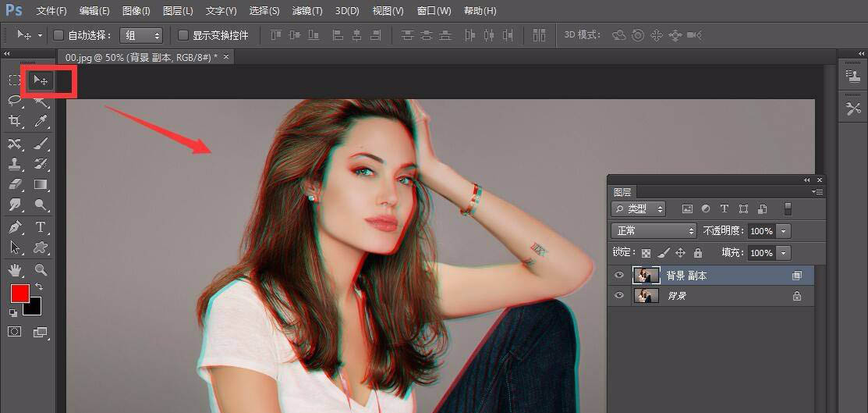Switch to the 00.jpg document tab
The image size is (868, 413).
click(x=142, y=57)
